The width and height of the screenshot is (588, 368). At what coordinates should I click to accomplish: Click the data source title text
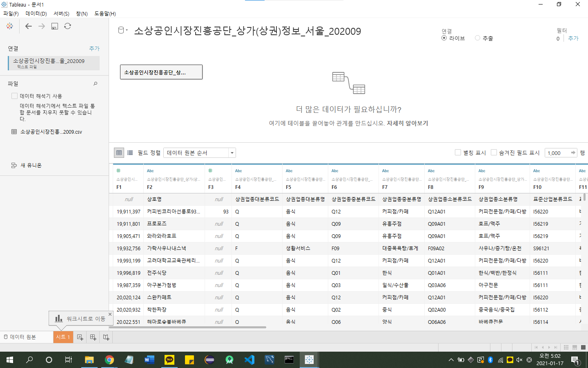pyautogui.click(x=247, y=31)
